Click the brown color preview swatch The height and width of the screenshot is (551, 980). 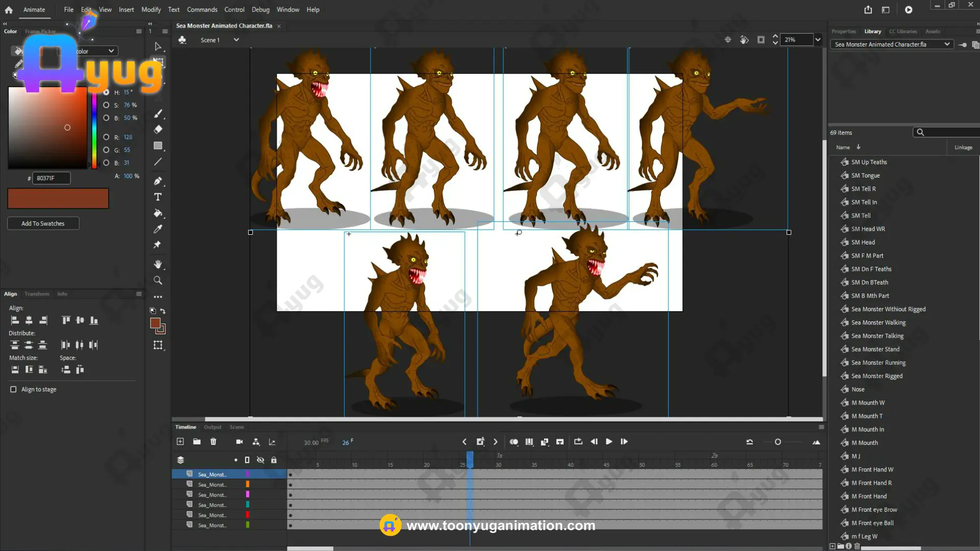tap(58, 198)
